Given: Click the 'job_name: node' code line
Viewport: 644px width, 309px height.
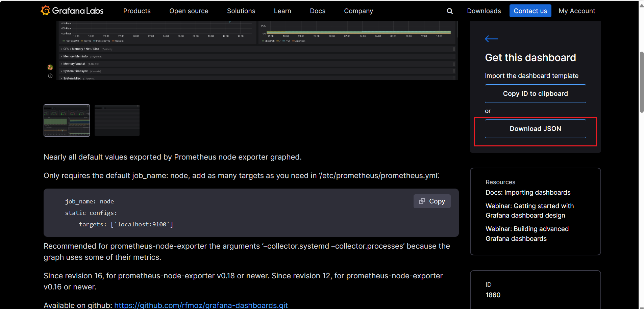Looking at the screenshot, I should (x=86, y=201).
